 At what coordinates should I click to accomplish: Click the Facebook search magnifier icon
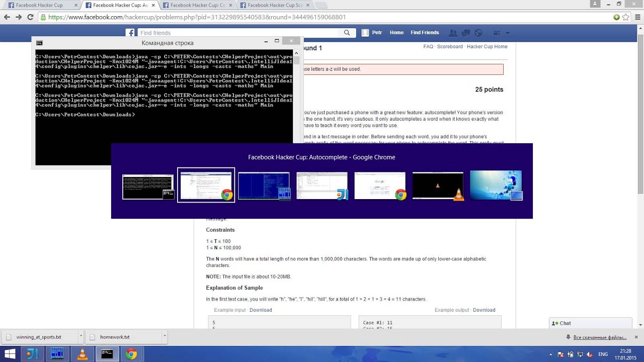tap(347, 33)
